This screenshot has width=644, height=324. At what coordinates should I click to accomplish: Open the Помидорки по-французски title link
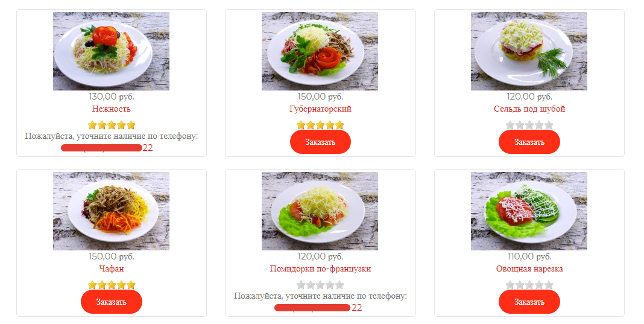pyautogui.click(x=320, y=269)
